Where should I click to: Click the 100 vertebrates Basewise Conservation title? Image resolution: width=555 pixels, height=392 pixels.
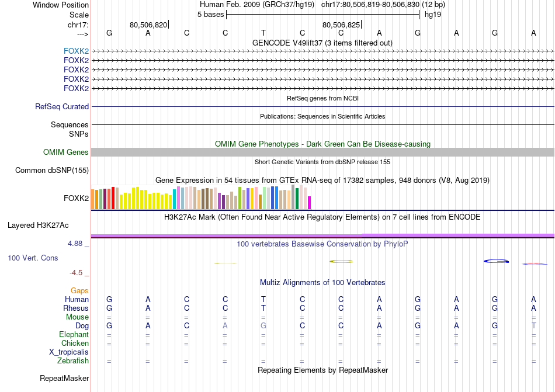[322, 244]
